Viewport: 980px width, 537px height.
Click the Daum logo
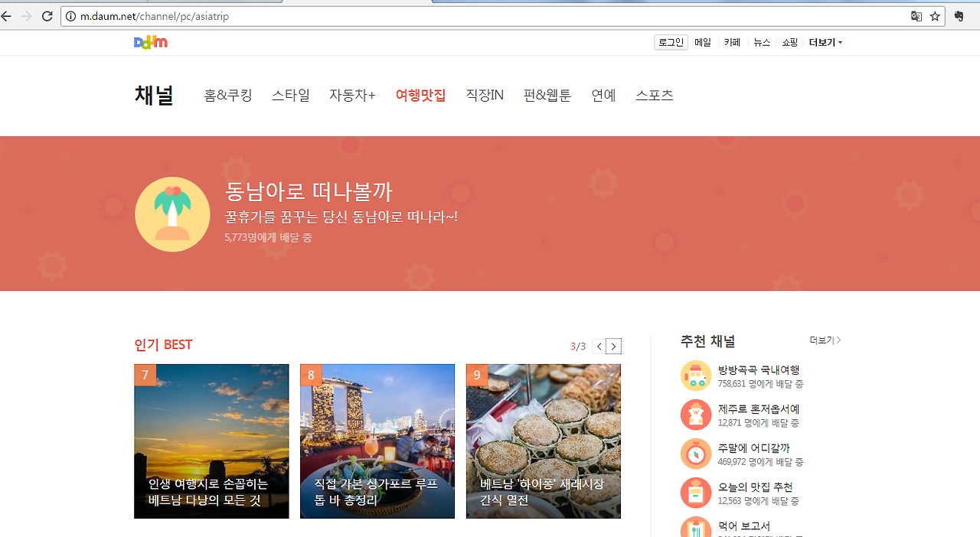pyautogui.click(x=150, y=42)
